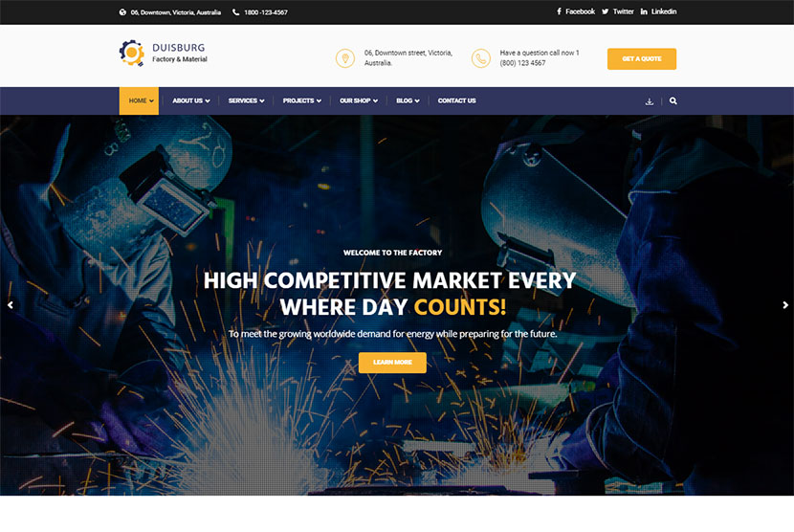The width and height of the screenshot is (794, 532).
Task: Open the Our Shop menu
Action: 359,100
